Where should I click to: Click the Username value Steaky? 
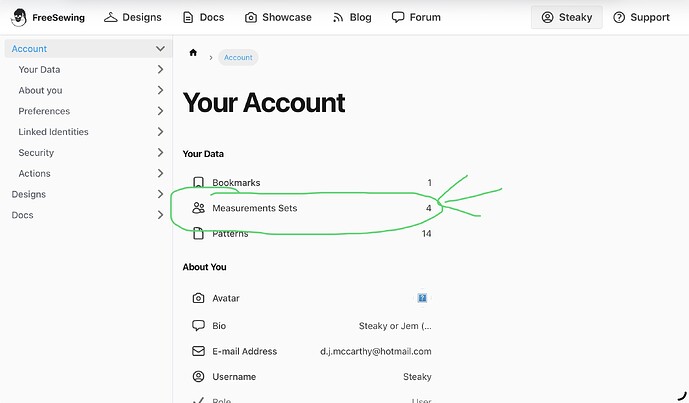coord(417,377)
